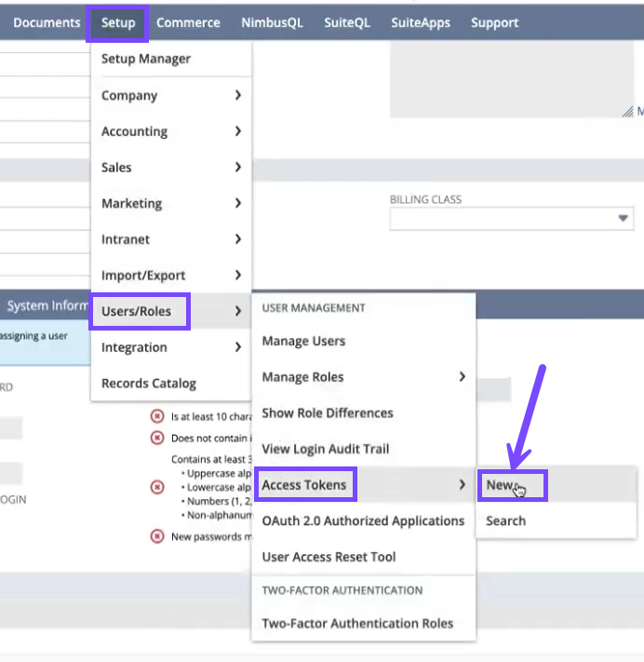
Task: Open Records Catalog from Setup menu
Action: coord(149,383)
